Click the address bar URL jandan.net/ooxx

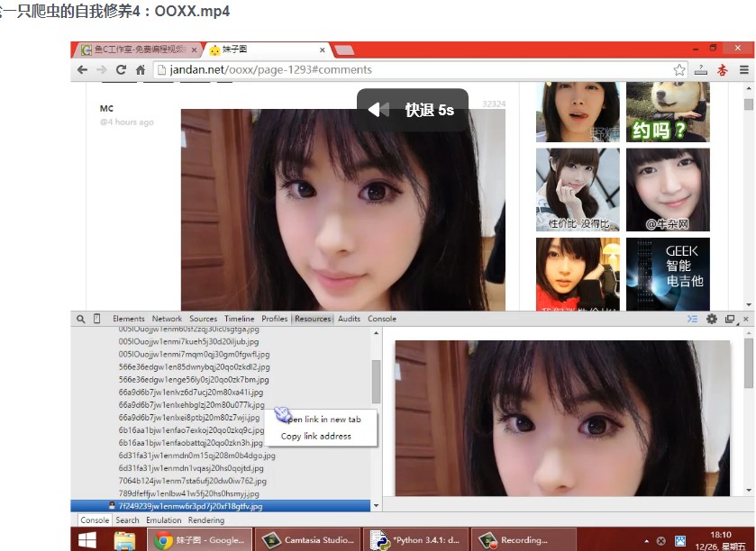[x=225, y=68]
